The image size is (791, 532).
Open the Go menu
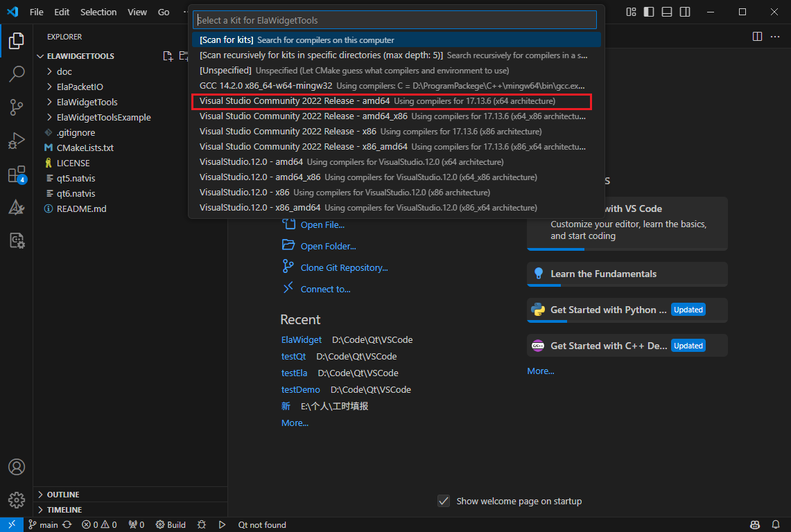[x=164, y=12]
